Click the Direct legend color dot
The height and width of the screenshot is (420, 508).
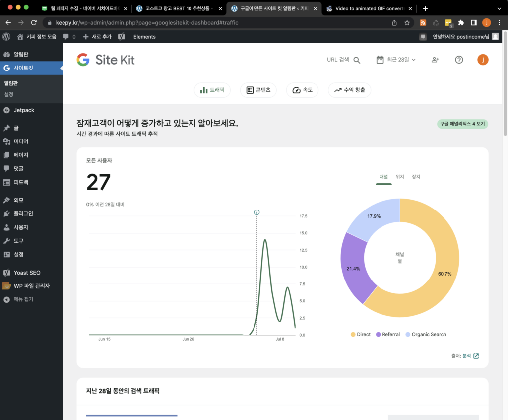click(x=353, y=335)
